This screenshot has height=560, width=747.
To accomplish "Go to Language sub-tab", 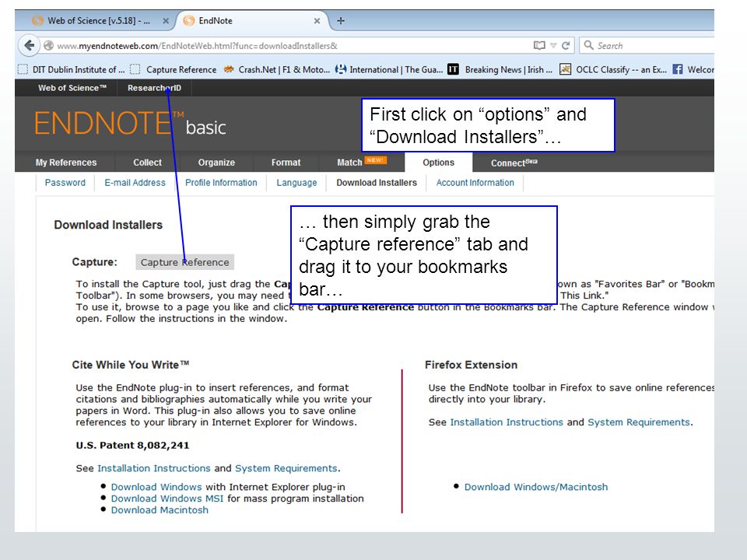I will tap(296, 183).
